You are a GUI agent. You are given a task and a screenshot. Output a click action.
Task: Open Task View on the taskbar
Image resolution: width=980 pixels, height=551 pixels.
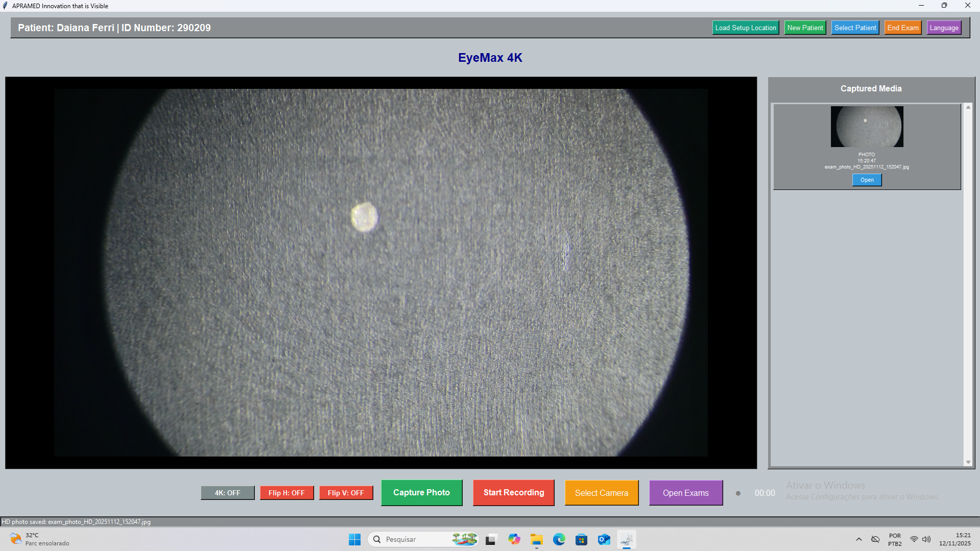[x=491, y=539]
